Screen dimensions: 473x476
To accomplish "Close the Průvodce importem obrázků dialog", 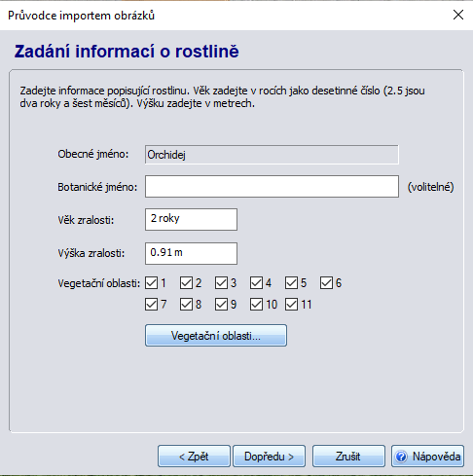I will click(x=458, y=15).
